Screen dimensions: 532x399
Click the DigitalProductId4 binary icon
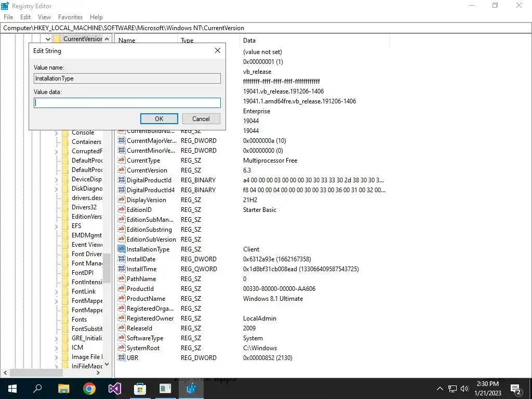pos(121,190)
